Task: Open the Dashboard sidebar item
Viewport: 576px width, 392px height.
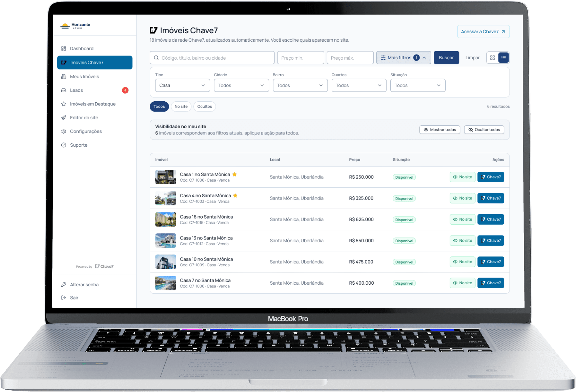Action: pyautogui.click(x=95, y=48)
